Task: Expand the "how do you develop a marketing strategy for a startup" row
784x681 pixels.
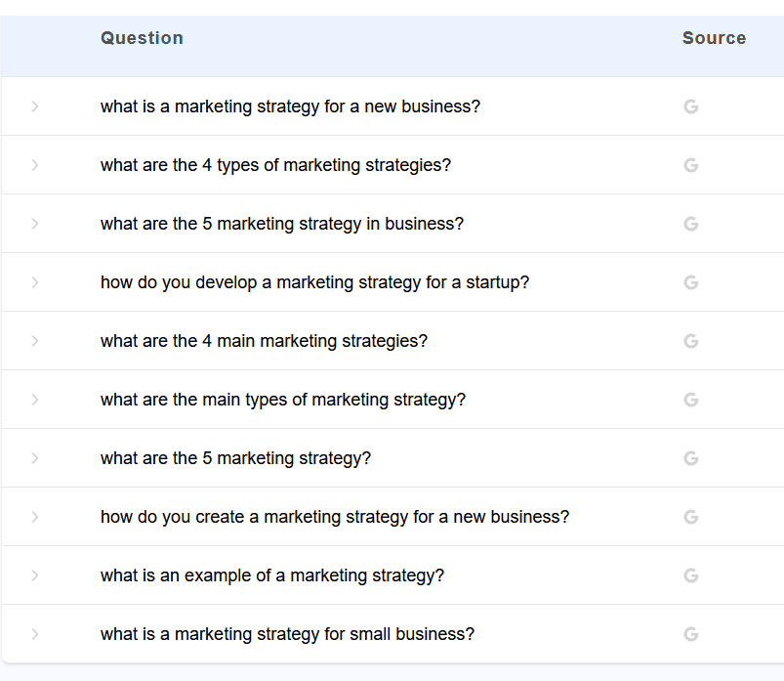Action: [35, 282]
